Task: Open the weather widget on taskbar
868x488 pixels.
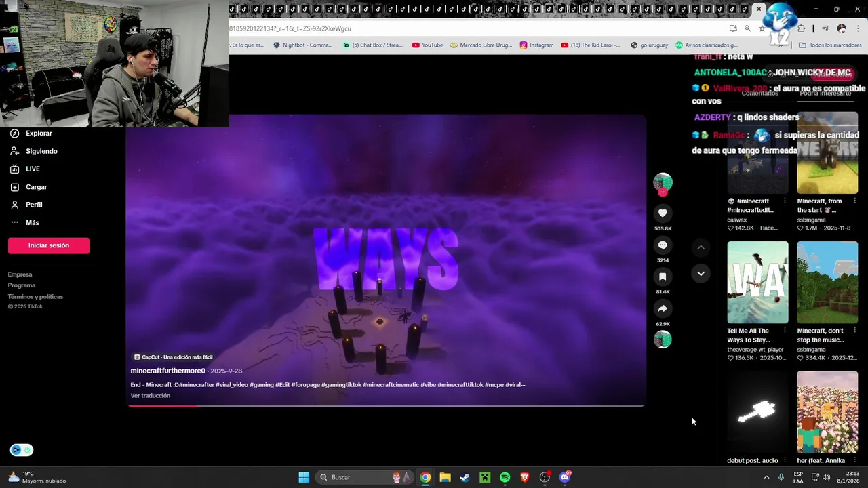Action: pyautogui.click(x=37, y=477)
